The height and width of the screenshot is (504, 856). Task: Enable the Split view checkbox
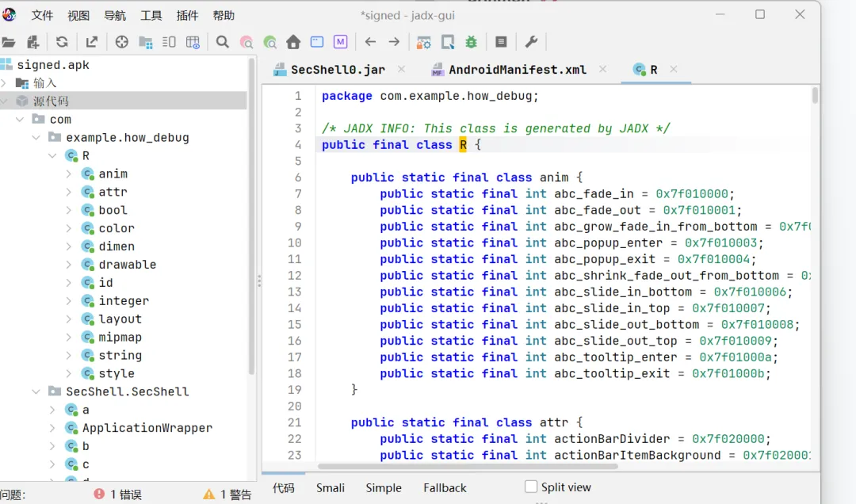[530, 487]
